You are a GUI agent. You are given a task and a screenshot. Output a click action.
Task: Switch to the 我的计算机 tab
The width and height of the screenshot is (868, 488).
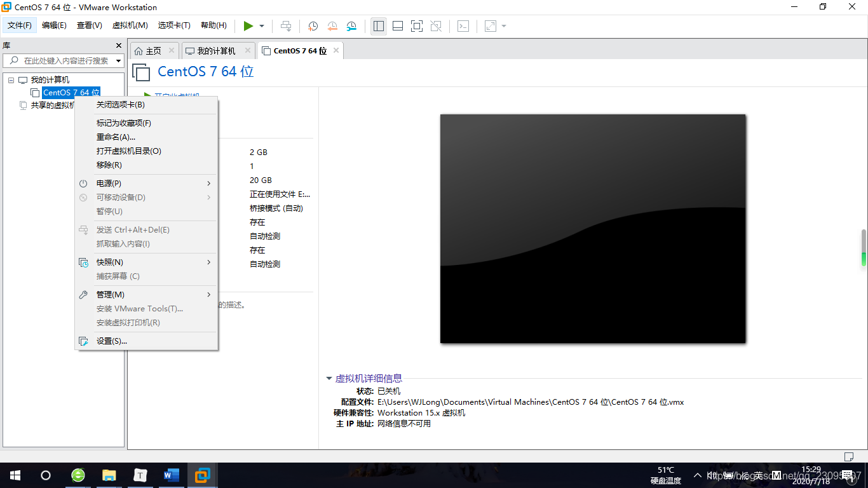[216, 51]
